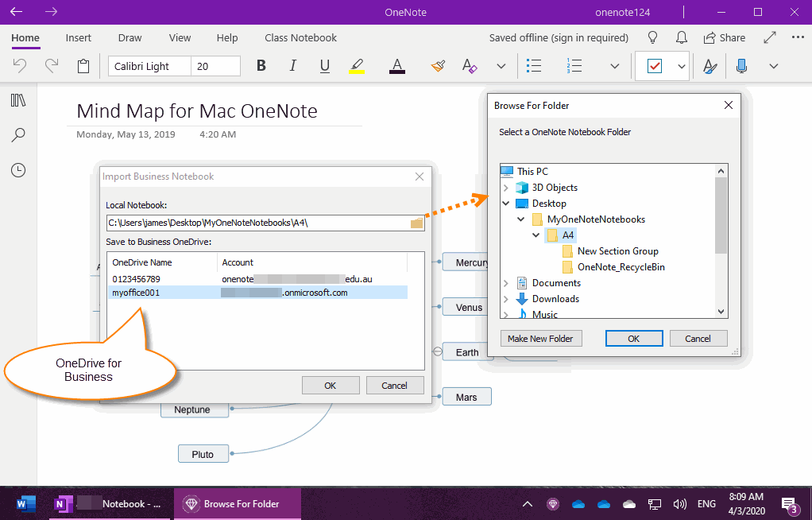812x520 pixels.
Task: Clear formatting with eraser icon
Action: [x=470, y=66]
